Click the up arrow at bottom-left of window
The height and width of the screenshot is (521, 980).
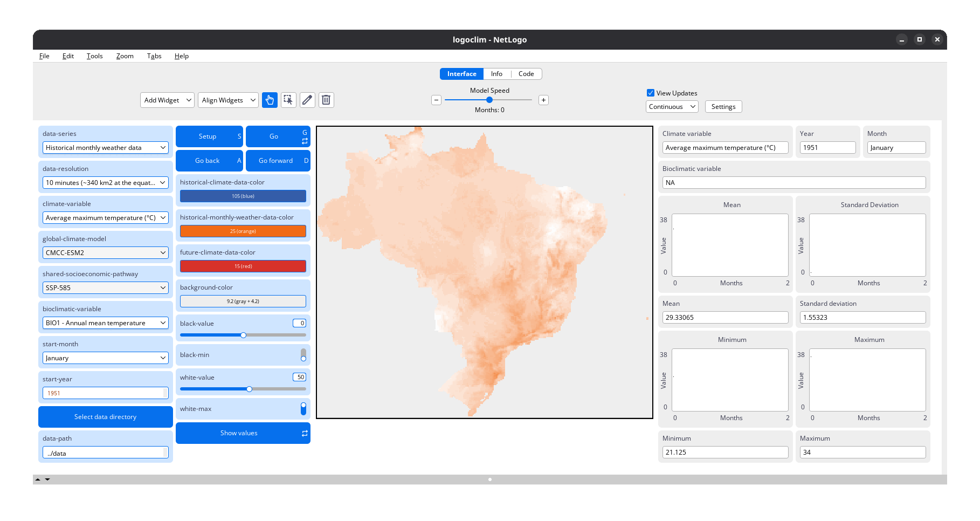38,479
